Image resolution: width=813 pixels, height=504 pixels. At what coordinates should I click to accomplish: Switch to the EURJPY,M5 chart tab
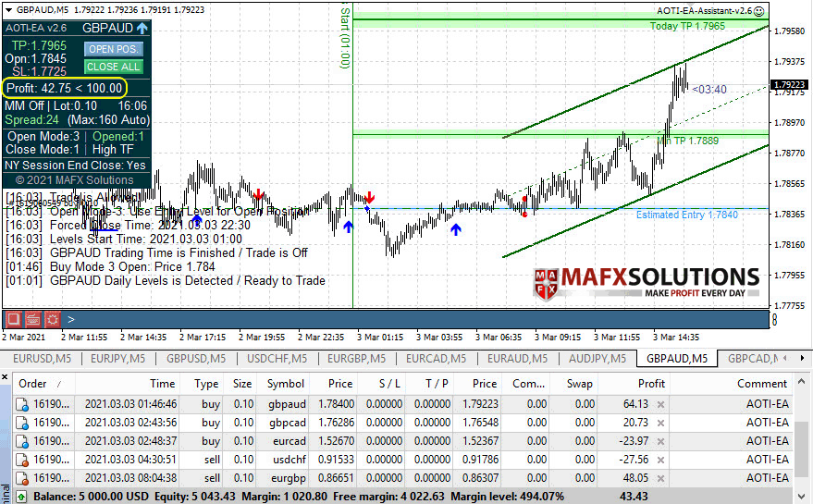click(117, 358)
